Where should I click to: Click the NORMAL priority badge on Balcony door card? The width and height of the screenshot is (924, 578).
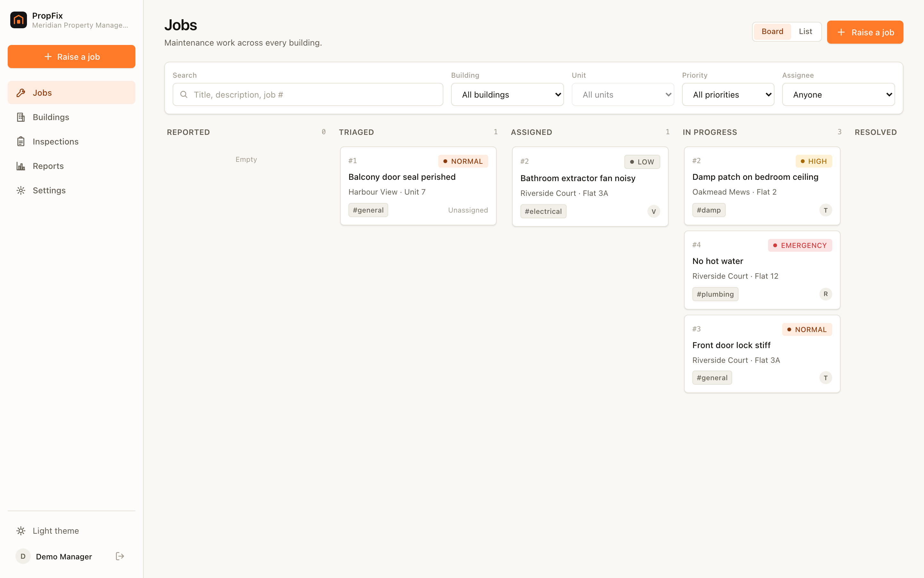click(463, 161)
